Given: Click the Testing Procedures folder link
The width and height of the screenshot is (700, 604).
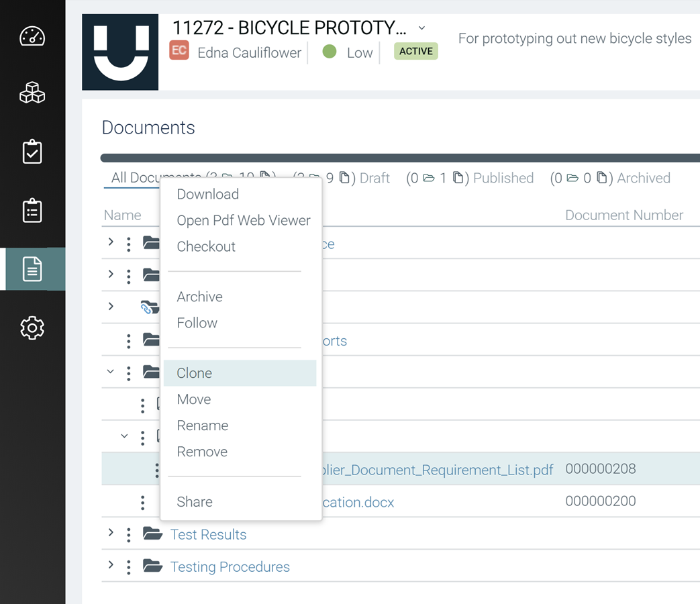Looking at the screenshot, I should tap(230, 566).
